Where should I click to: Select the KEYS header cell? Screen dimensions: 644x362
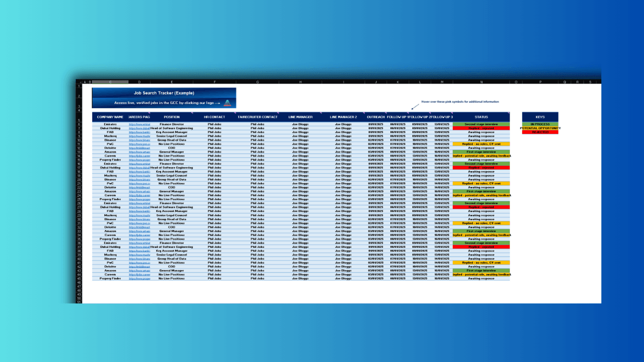(x=540, y=117)
